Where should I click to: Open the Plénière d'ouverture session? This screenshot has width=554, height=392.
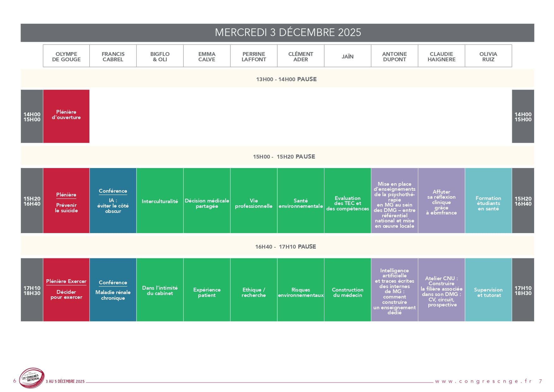pos(66,116)
